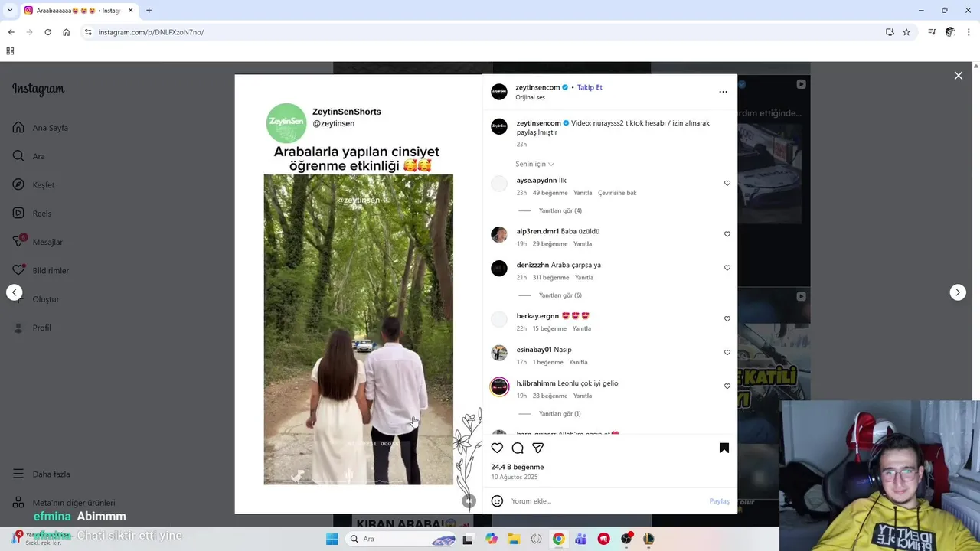Go to the previous post arrow

click(x=15, y=292)
